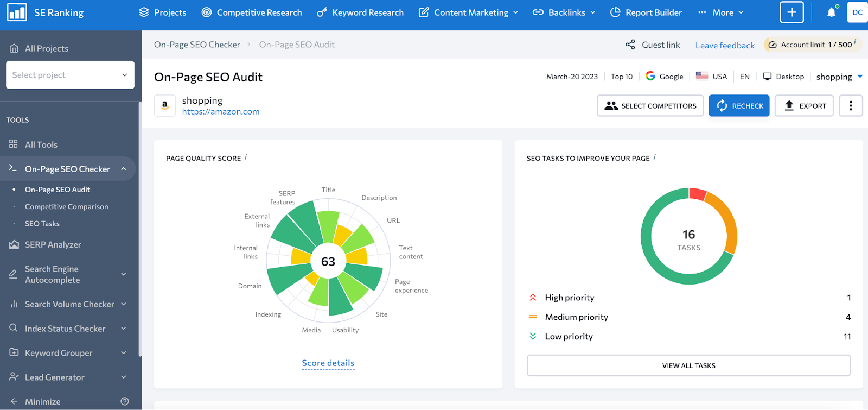The image size is (868, 410).
Task: Click the Minimize arrow icon
Action: coord(14,401)
